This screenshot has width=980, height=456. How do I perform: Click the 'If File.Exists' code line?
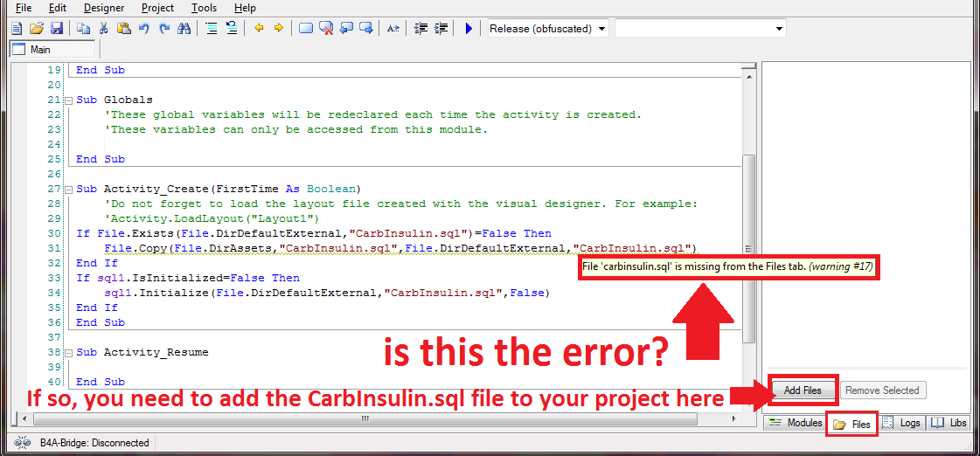(314, 233)
